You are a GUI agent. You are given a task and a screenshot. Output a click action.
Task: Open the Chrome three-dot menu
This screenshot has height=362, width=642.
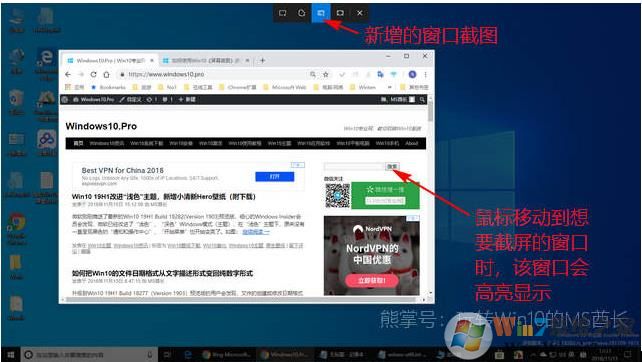(426, 75)
